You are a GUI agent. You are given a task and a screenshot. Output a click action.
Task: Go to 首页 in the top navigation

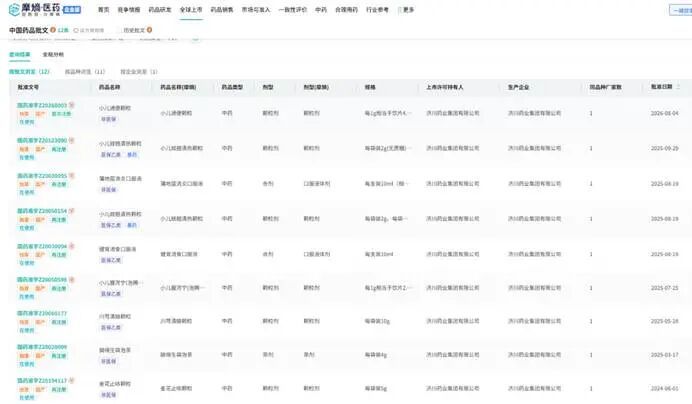(103, 10)
